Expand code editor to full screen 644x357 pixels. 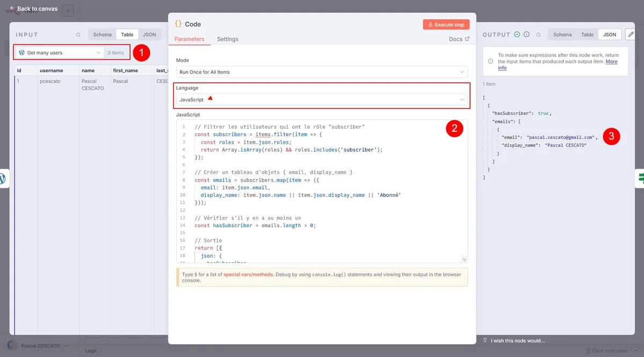click(464, 259)
